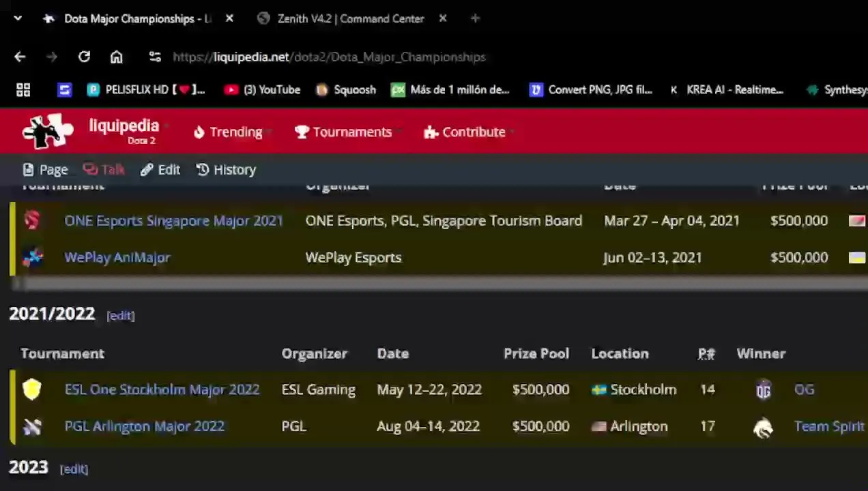
Task: Open Squoosh bookmark
Action: click(346, 90)
